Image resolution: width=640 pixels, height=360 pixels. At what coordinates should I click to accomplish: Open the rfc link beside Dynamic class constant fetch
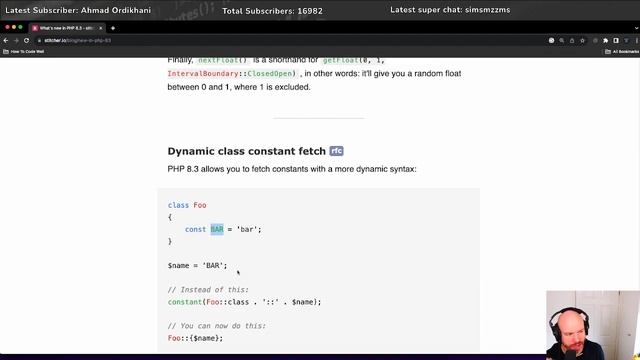pyautogui.click(x=336, y=151)
